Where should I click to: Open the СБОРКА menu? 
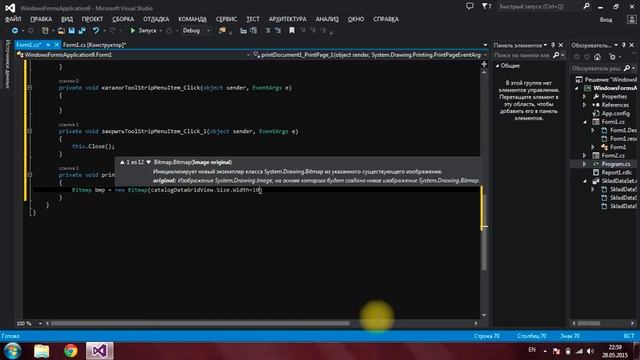pyautogui.click(x=123, y=19)
